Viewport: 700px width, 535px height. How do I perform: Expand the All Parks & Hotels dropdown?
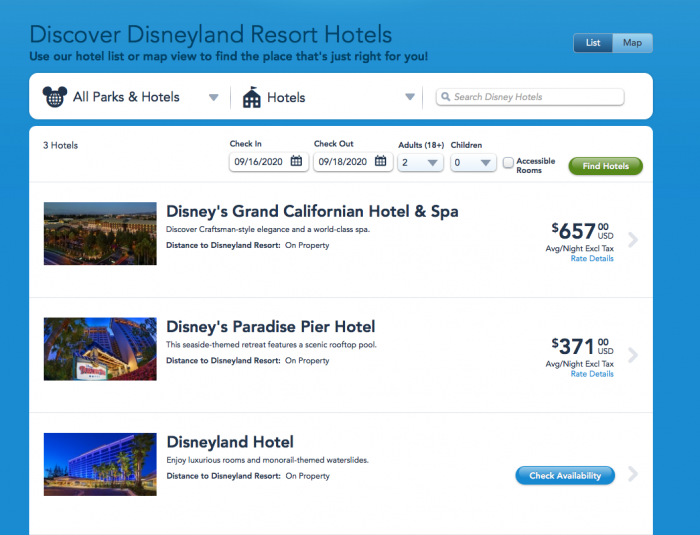point(213,98)
